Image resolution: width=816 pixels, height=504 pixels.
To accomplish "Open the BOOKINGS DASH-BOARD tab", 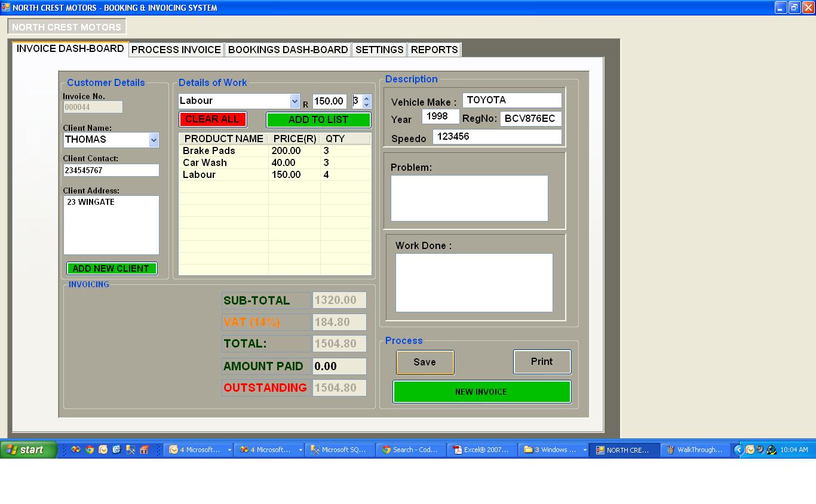I will (287, 50).
